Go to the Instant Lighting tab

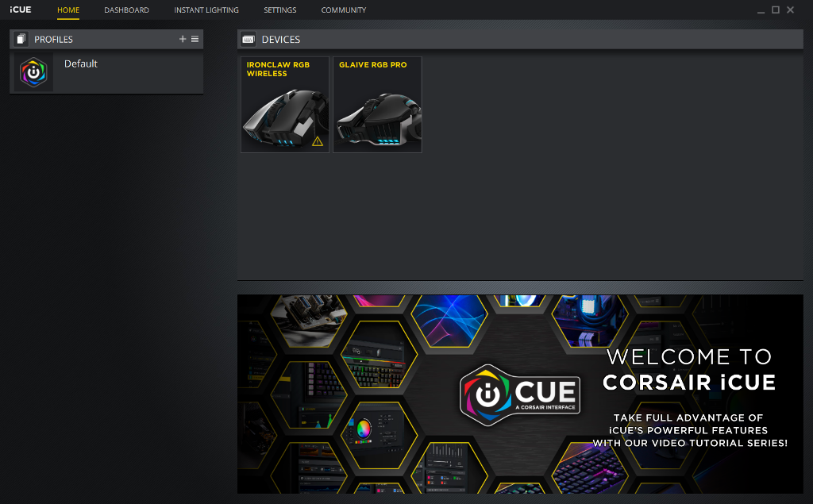(206, 10)
